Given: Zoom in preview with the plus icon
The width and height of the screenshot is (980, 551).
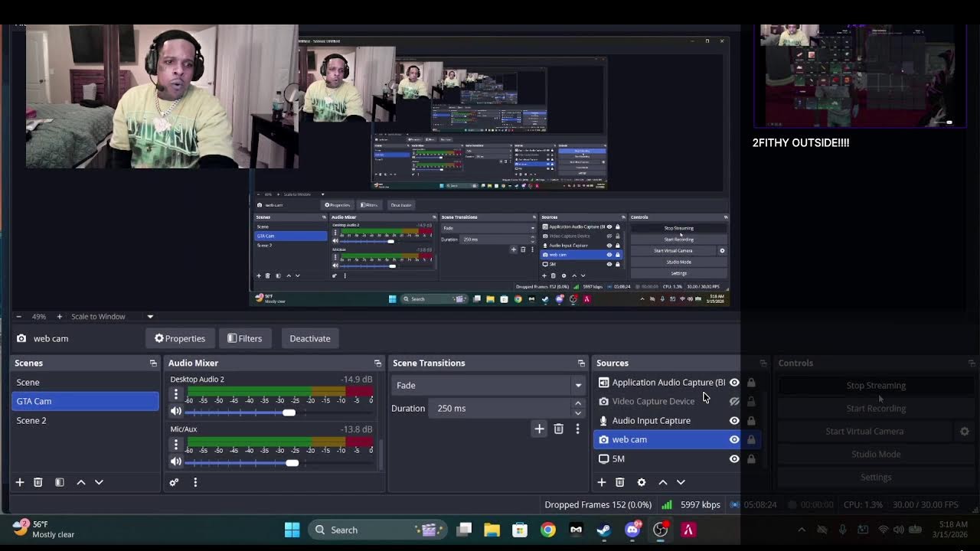Looking at the screenshot, I should (x=60, y=316).
